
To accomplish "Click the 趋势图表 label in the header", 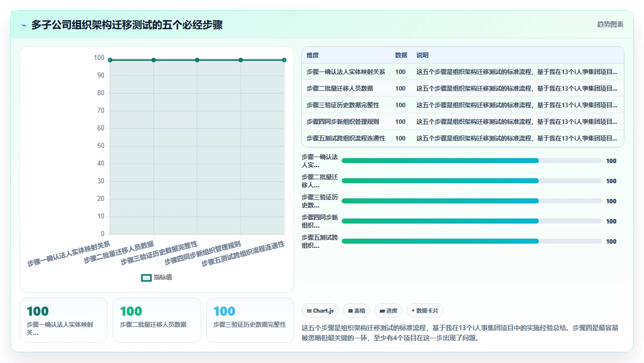I will [610, 24].
